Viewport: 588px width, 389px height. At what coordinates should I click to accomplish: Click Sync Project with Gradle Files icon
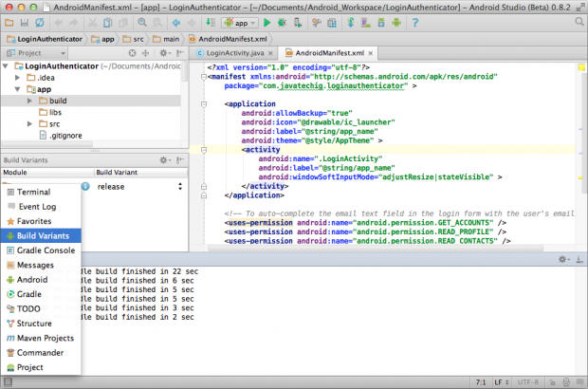tap(351, 23)
